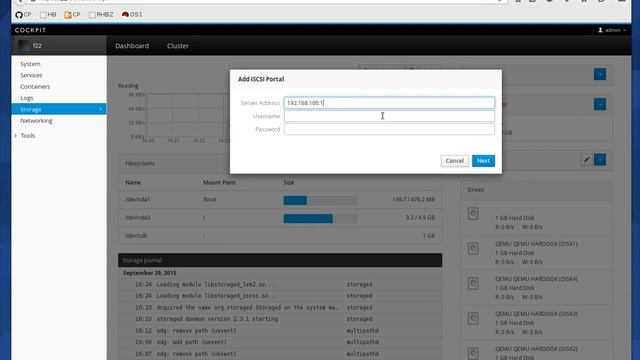Click the Username input field
This screenshot has width=640, height=360.
(389, 116)
